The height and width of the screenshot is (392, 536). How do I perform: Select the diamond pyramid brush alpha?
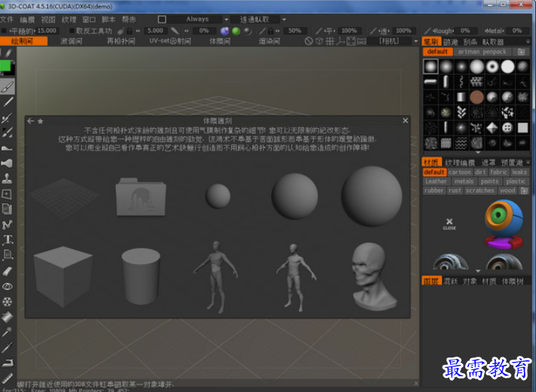click(x=492, y=128)
